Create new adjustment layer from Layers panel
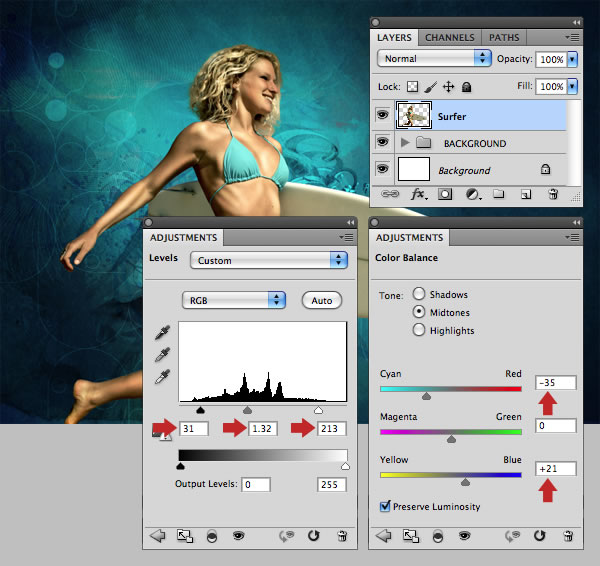Viewport: 600px width, 566px height. coord(473,194)
